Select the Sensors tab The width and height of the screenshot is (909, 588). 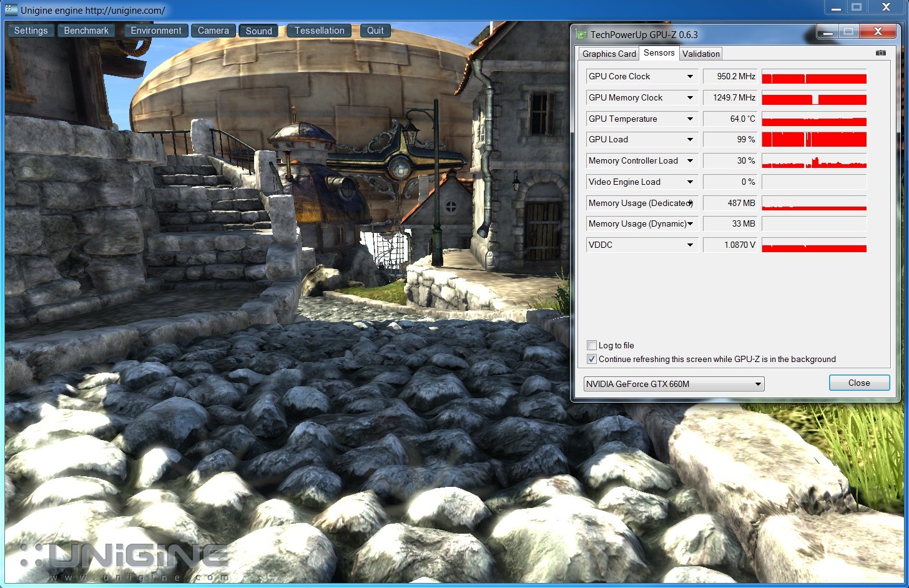(659, 53)
